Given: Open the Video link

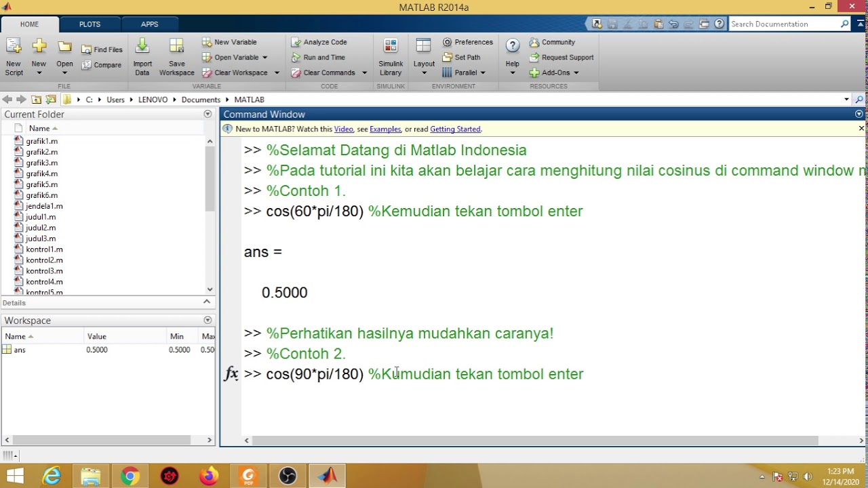Looking at the screenshot, I should (x=343, y=129).
